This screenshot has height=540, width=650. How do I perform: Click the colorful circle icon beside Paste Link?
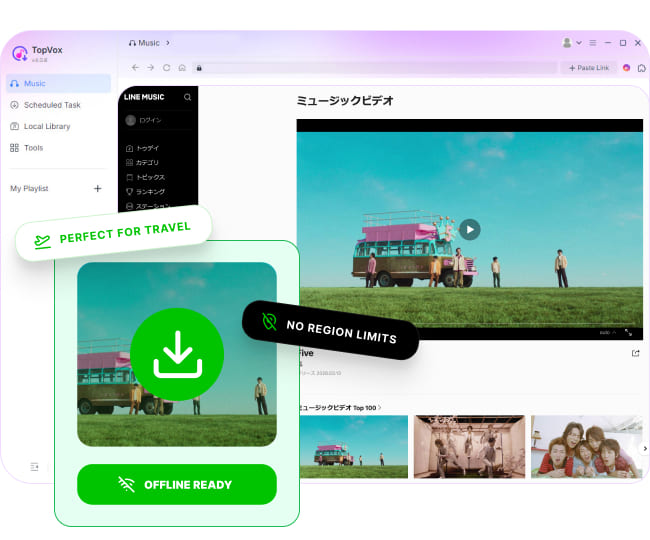pyautogui.click(x=626, y=68)
